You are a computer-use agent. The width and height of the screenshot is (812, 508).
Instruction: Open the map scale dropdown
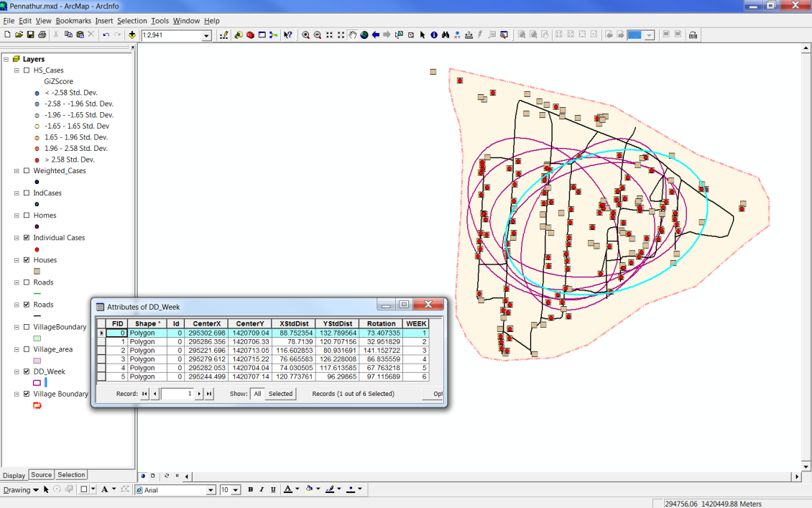206,36
